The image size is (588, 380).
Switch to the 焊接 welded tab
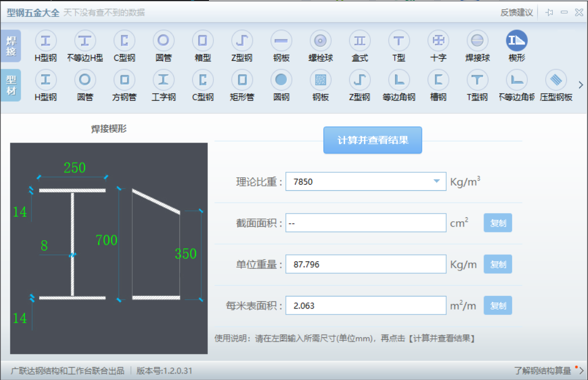tap(11, 46)
